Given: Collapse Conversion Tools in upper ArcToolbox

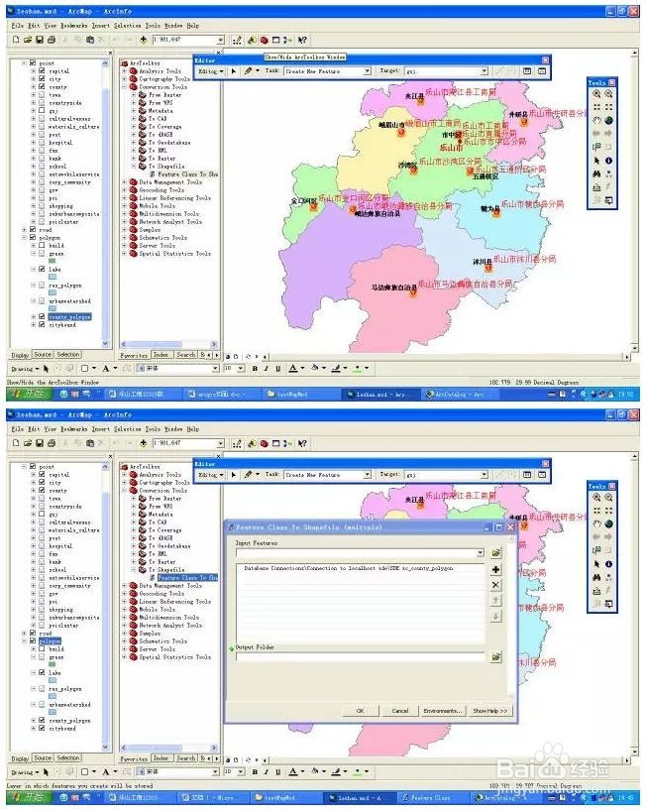Looking at the screenshot, I should tap(124, 87).
